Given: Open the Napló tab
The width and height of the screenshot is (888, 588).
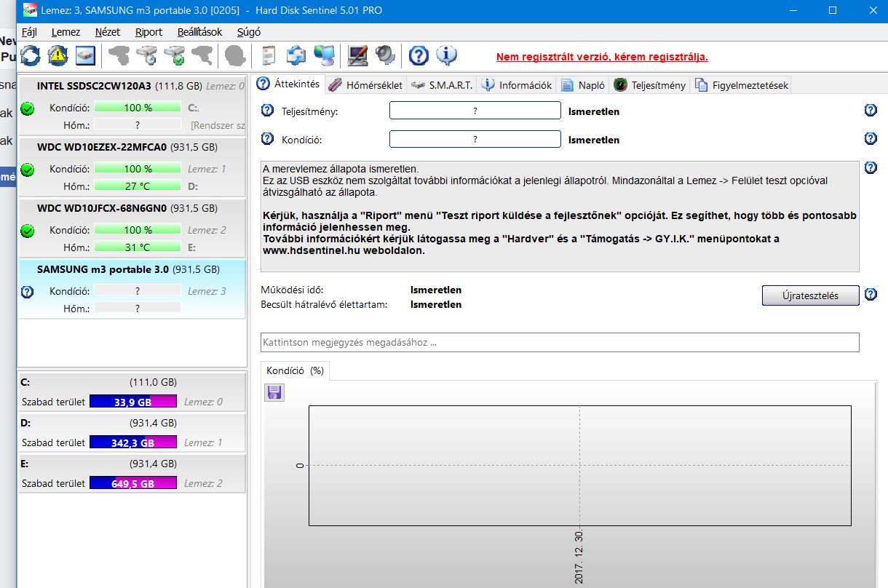Looking at the screenshot, I should (584, 85).
